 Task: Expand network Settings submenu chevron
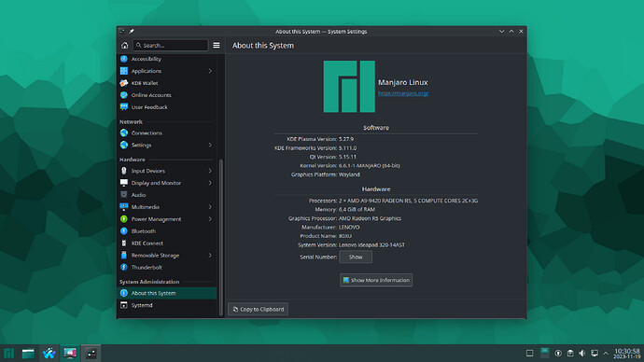pyautogui.click(x=210, y=145)
